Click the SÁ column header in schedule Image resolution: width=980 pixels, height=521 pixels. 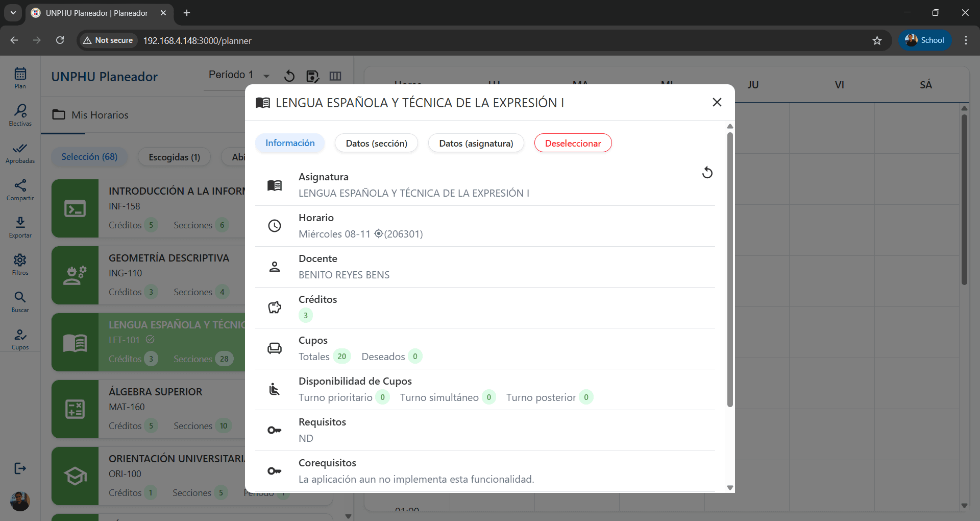click(926, 85)
